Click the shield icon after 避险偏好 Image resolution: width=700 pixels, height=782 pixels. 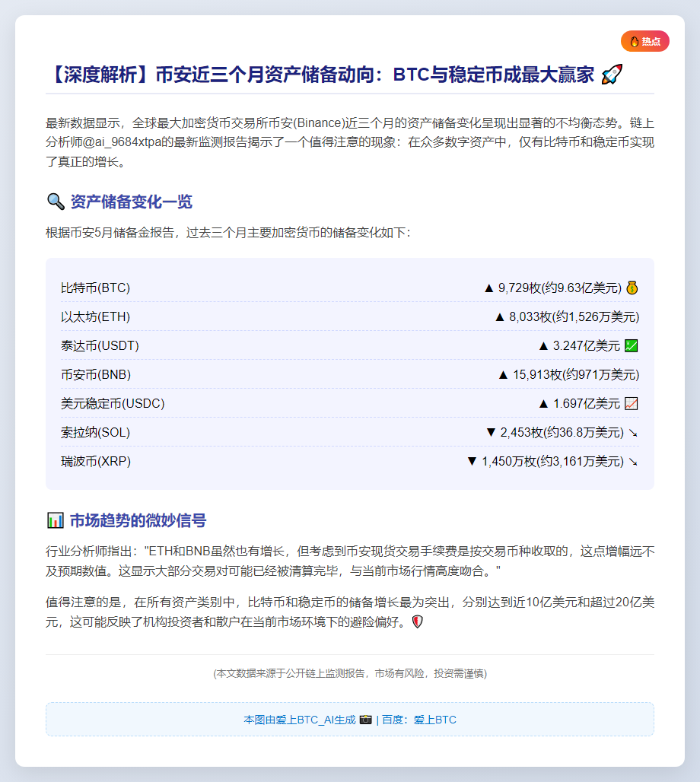pyautogui.click(x=417, y=622)
